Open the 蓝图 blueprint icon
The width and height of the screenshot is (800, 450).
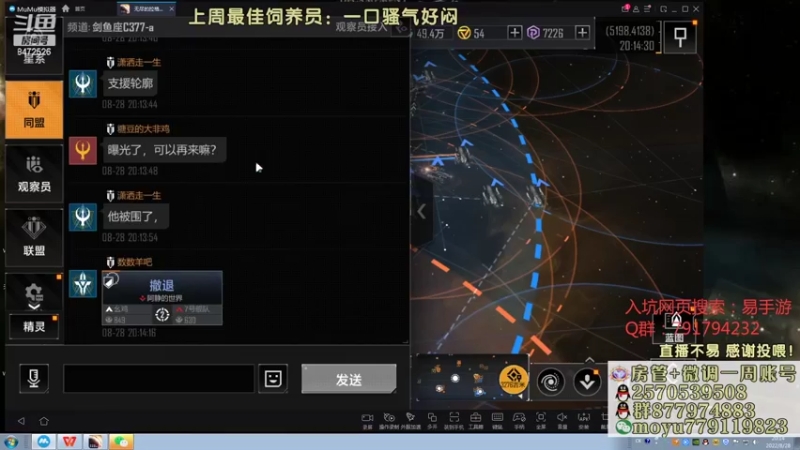point(675,328)
